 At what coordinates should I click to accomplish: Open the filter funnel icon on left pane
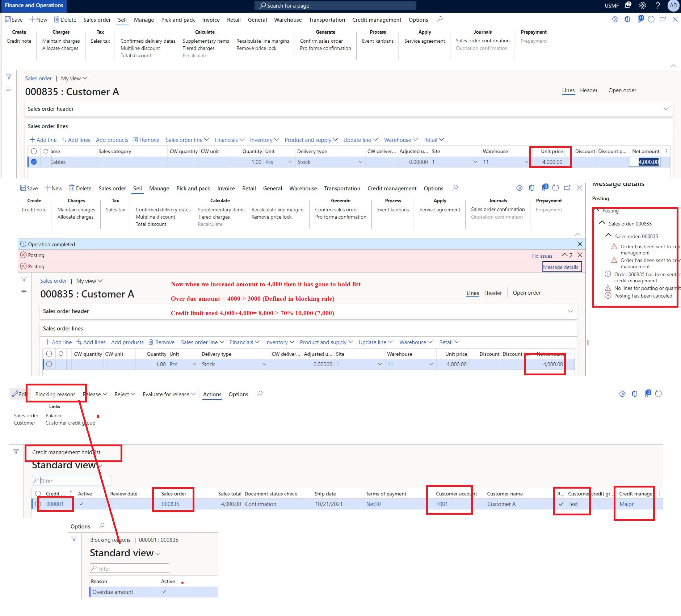pos(9,77)
